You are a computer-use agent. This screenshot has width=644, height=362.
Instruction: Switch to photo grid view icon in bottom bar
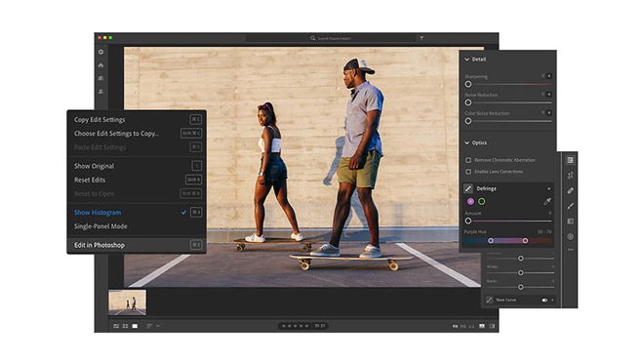116,326
